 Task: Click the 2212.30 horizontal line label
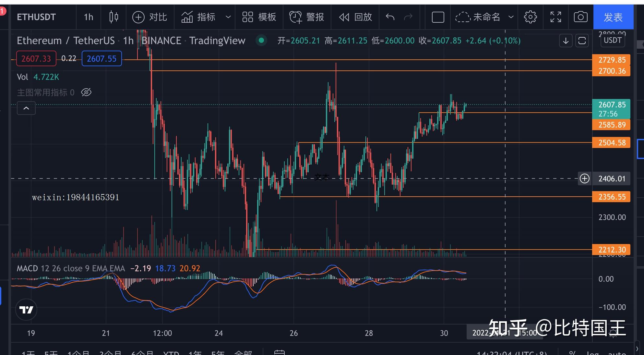pyautogui.click(x=611, y=250)
